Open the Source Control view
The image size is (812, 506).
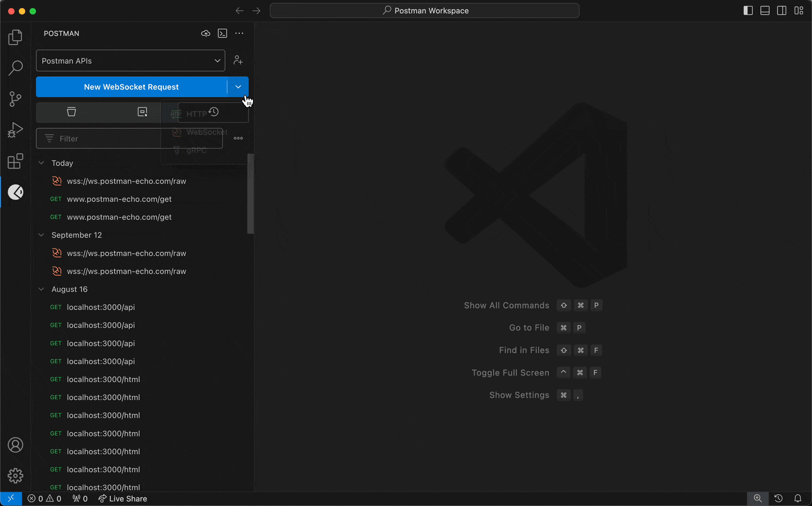click(x=16, y=99)
